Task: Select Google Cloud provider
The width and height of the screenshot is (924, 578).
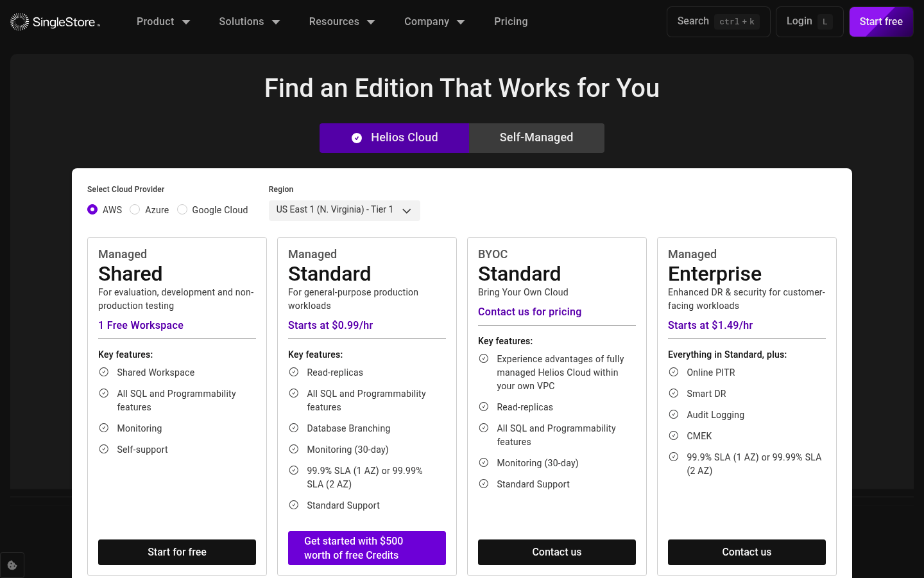Action: 182,209
